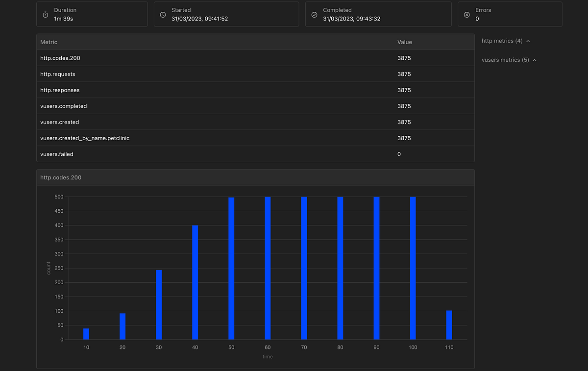The height and width of the screenshot is (371, 588).
Task: Click the tallest bar at time 50
Action: point(231,267)
